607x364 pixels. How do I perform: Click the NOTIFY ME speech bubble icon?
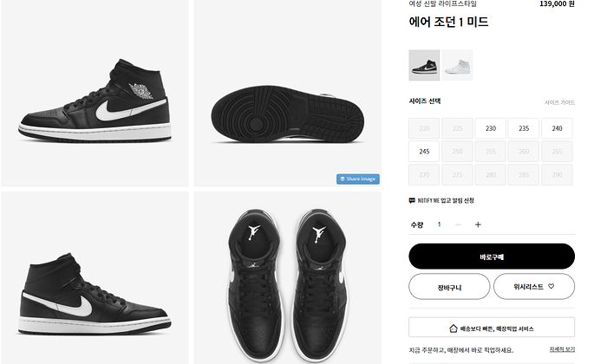pyautogui.click(x=412, y=200)
